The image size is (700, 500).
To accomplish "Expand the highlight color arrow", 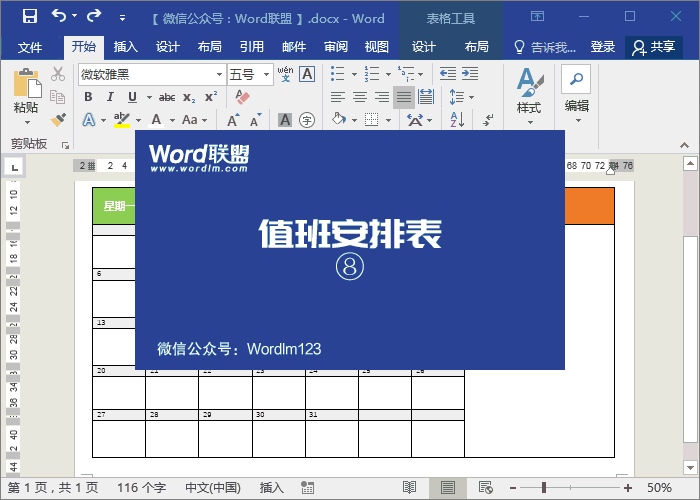I will pyautogui.click(x=138, y=120).
